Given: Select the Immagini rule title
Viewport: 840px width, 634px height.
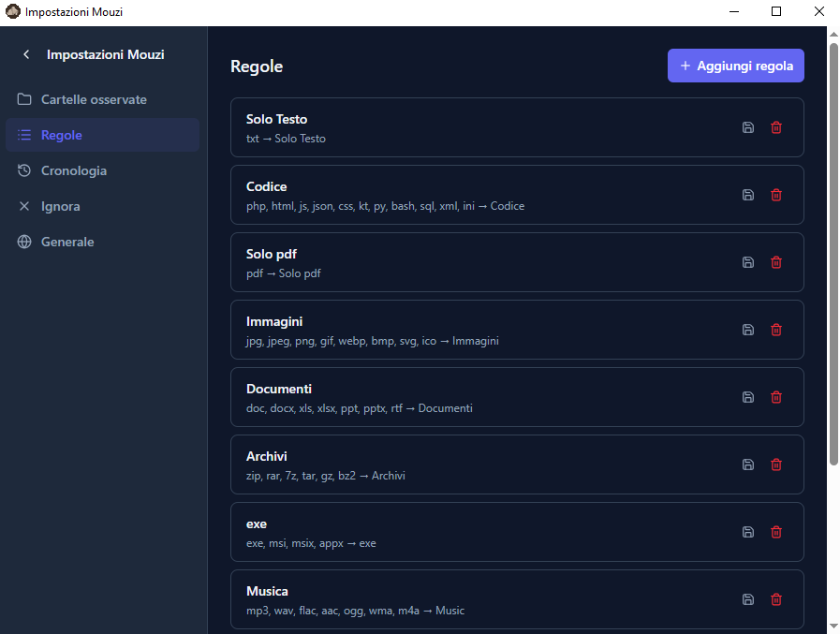Looking at the screenshot, I should pos(274,321).
